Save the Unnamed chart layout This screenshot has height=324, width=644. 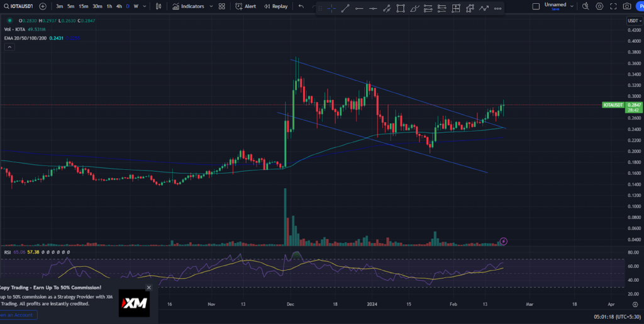tap(555, 9)
